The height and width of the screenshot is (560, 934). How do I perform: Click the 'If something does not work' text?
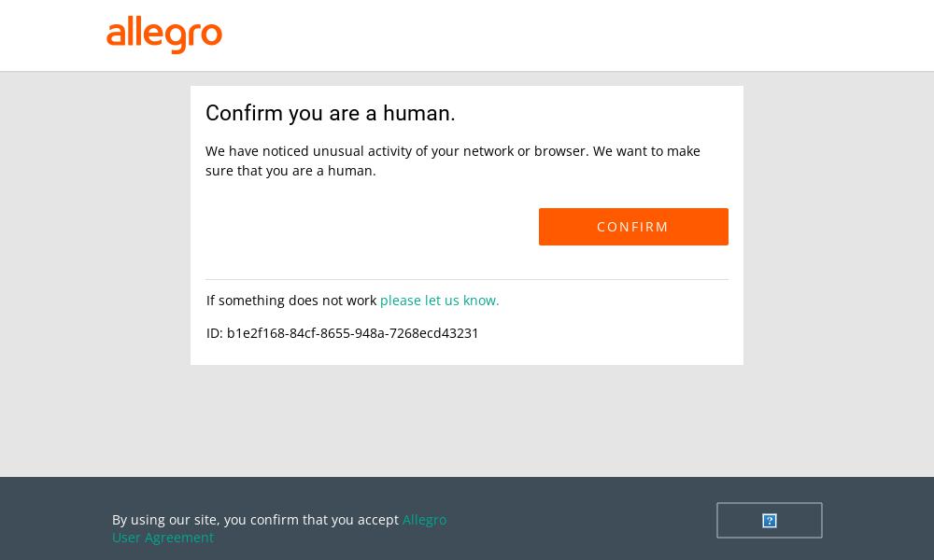[291, 301]
